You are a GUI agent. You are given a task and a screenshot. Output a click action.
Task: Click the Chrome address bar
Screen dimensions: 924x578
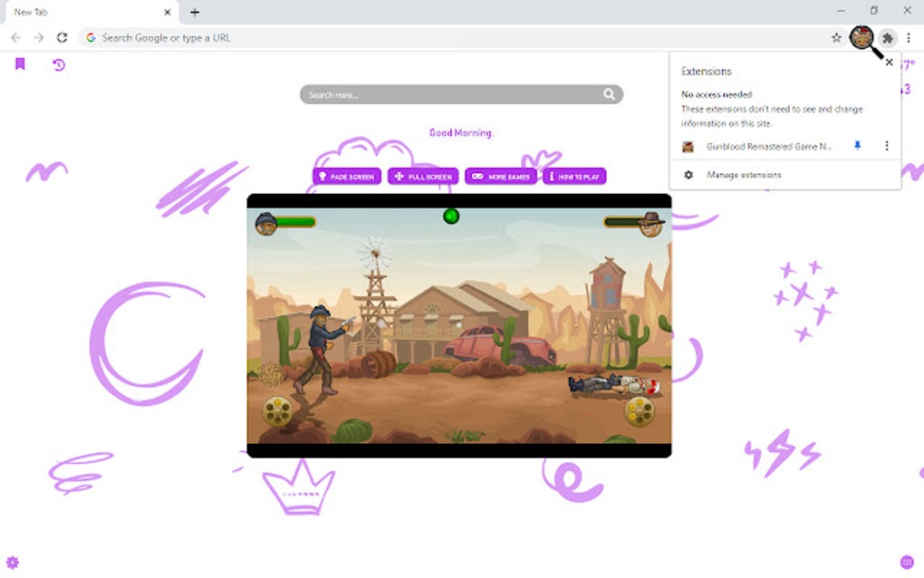tap(463, 38)
